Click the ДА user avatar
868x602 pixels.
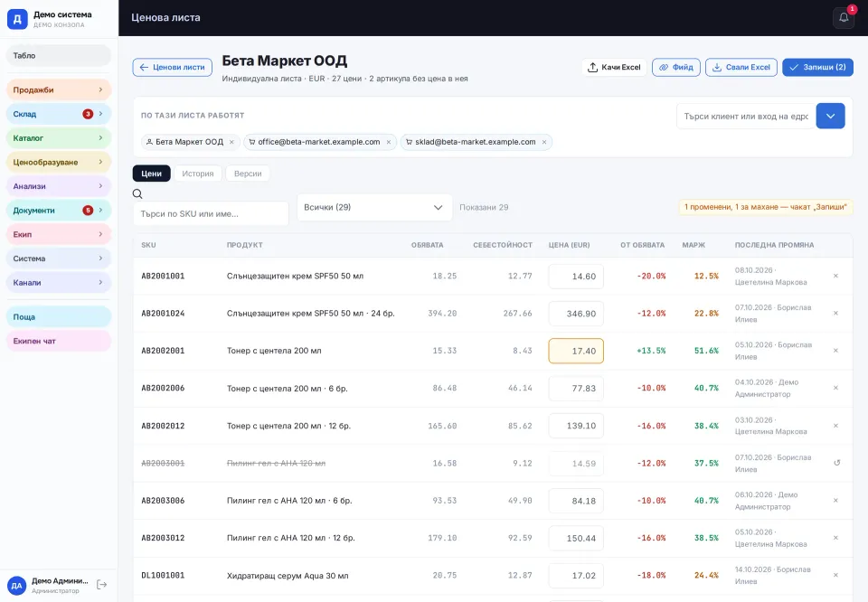(16, 586)
